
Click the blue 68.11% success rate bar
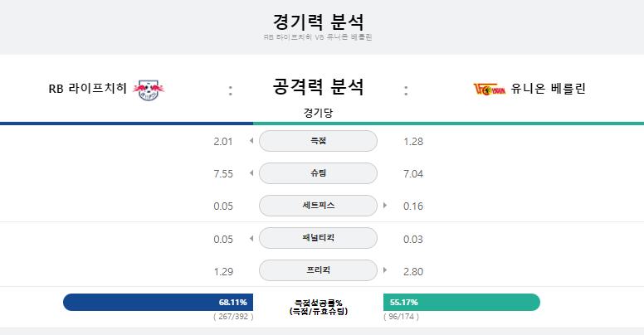point(159,302)
